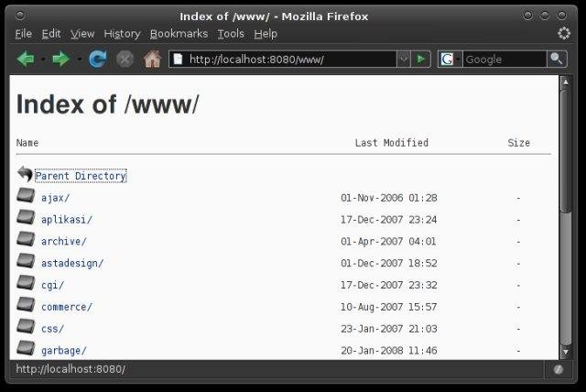586x392 pixels.
Task: Open the back button history dropdown
Action: [43, 59]
